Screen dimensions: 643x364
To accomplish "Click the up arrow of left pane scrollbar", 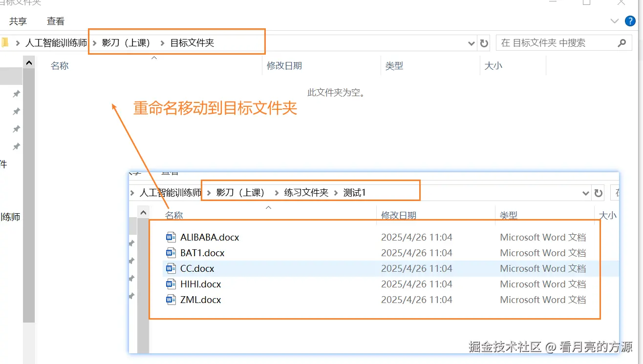I will (x=29, y=63).
